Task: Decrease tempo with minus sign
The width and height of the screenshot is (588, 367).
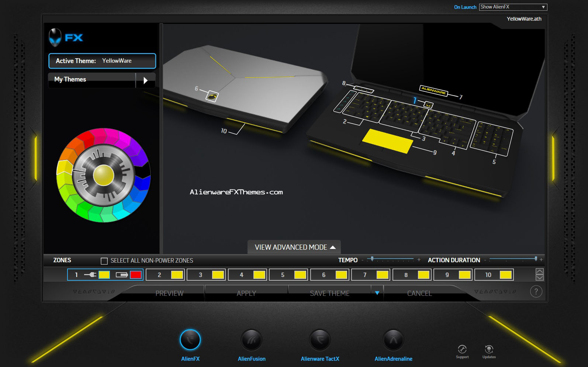Action: pos(362,260)
